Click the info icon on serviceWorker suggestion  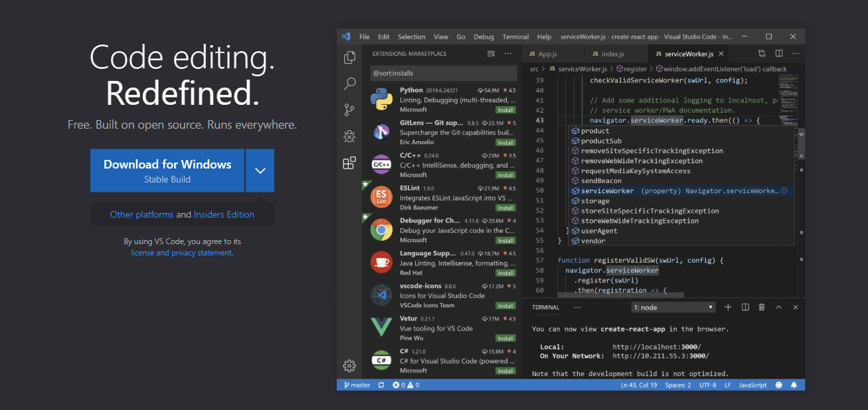coord(784,191)
